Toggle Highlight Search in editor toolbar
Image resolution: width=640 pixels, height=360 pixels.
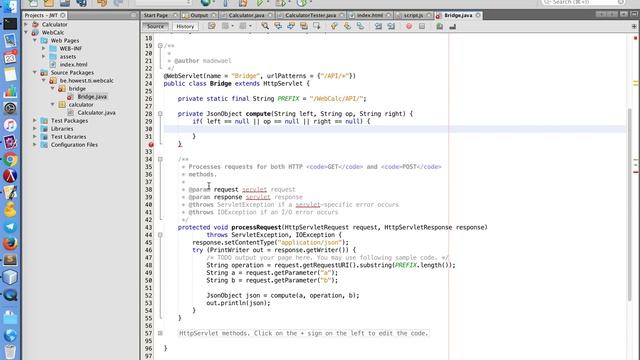coord(304,26)
